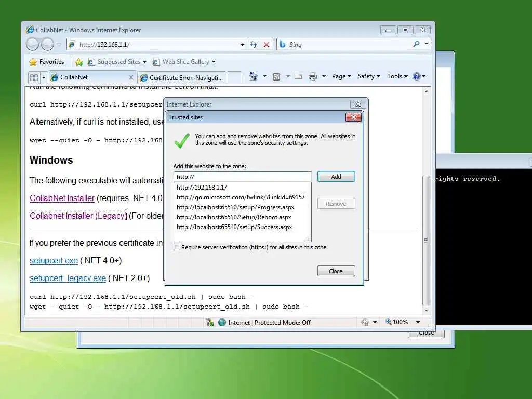This screenshot has width=532, height=399.
Task: Click the zoom magnifier icon in status bar
Action: [x=389, y=322]
